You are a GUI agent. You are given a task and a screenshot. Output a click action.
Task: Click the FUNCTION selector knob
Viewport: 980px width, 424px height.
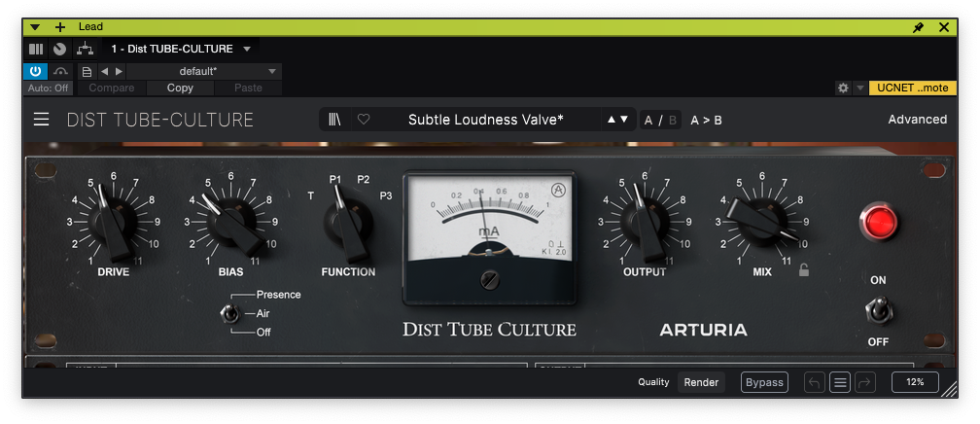(349, 224)
